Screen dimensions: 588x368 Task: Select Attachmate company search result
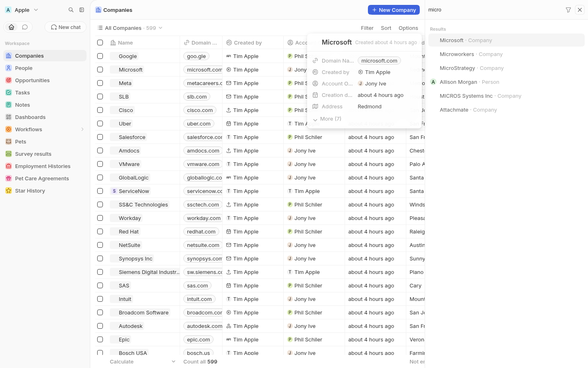coord(506,110)
